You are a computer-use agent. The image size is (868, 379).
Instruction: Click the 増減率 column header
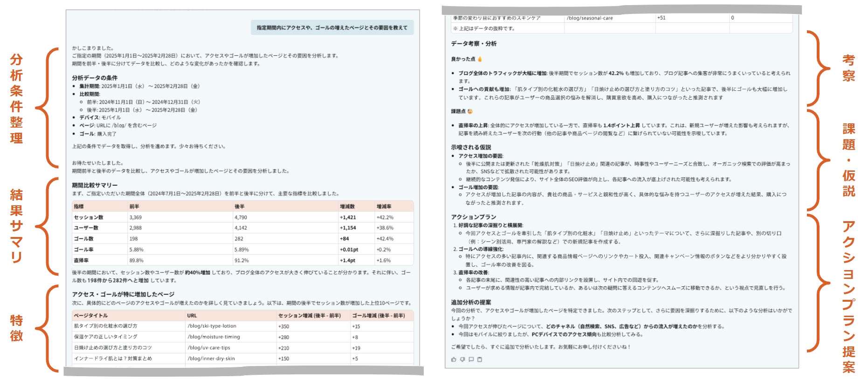[x=384, y=206]
